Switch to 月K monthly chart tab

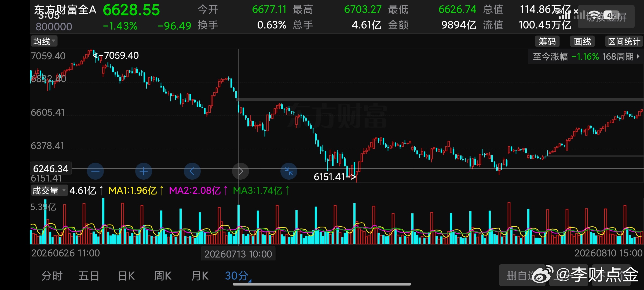pyautogui.click(x=200, y=276)
